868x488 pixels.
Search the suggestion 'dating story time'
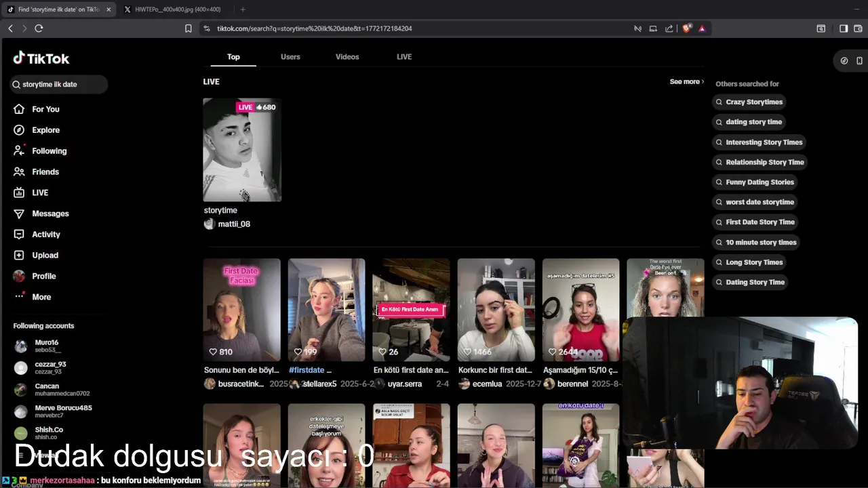pos(749,122)
